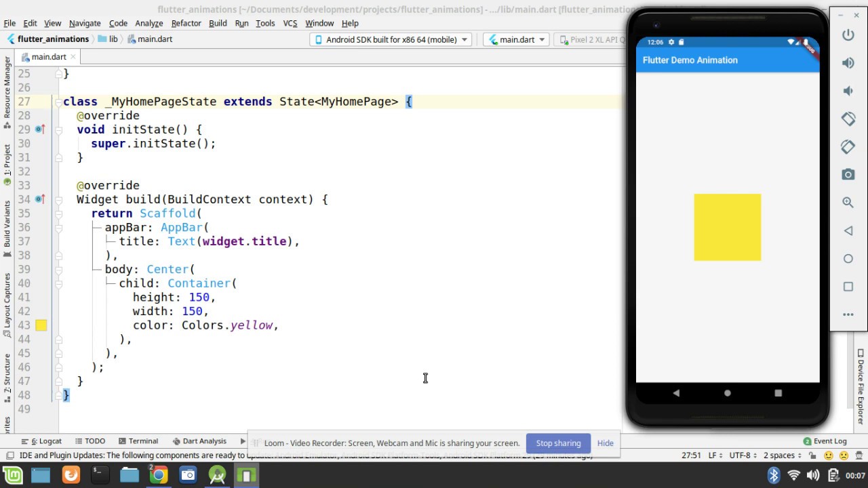This screenshot has height=488, width=868.
Task: Click the emulator power button
Action: [x=848, y=35]
